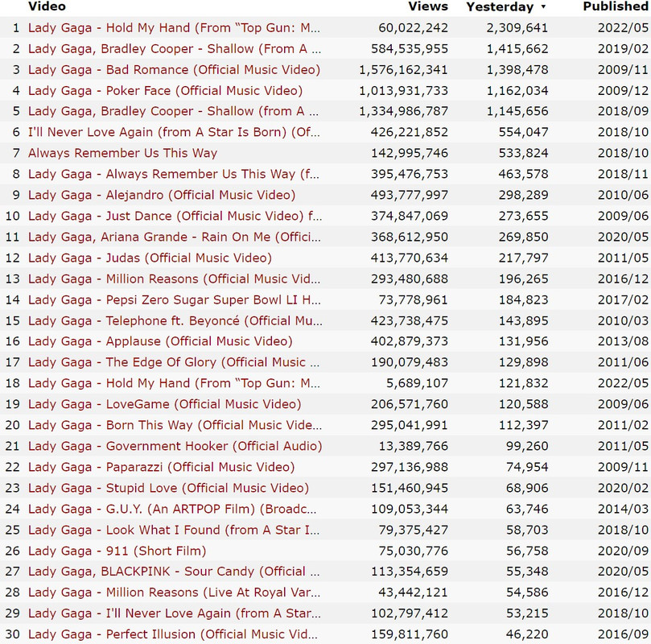651x644 pixels.
Task: Open Government Hooker (Official Audio) link
Action: tap(175, 446)
